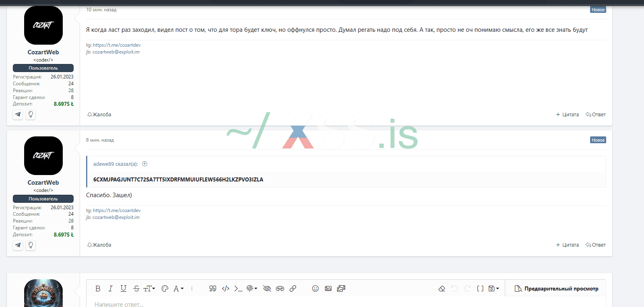Open the font family dropdown

click(x=178, y=288)
